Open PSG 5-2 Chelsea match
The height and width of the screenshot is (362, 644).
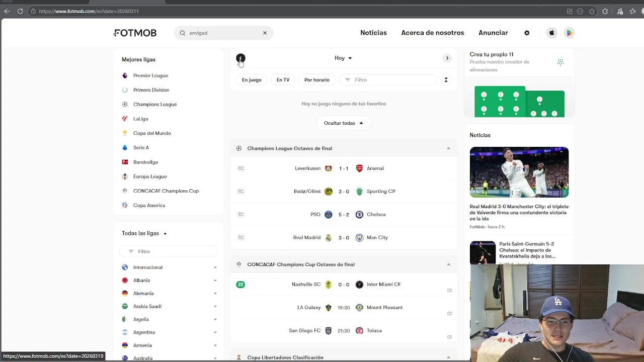click(344, 215)
